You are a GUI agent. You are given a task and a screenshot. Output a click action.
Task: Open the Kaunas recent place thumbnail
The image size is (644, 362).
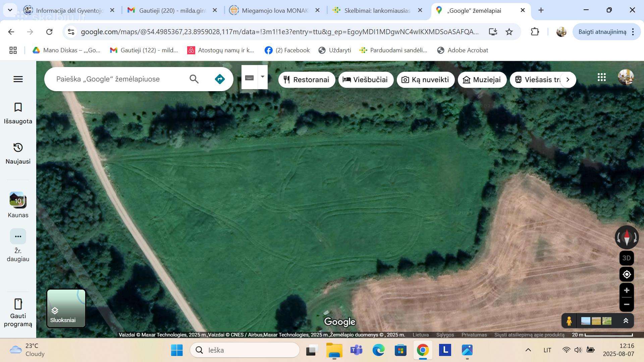pos(18,205)
